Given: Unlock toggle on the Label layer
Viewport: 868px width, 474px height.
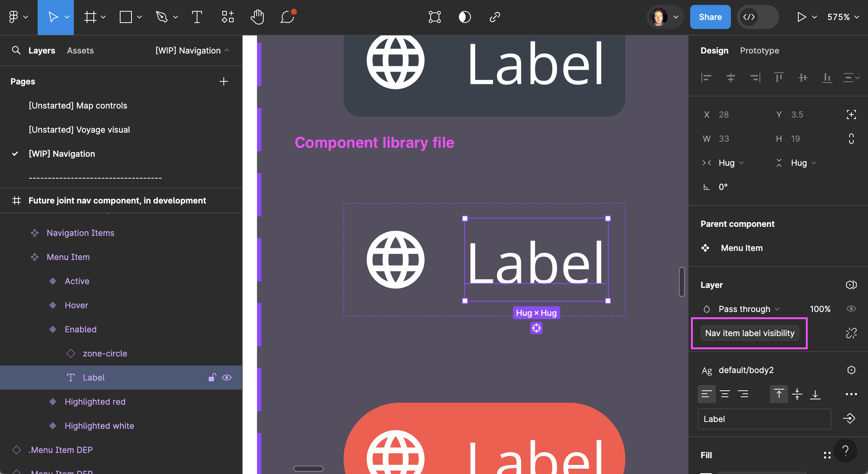Looking at the screenshot, I should 212,378.
